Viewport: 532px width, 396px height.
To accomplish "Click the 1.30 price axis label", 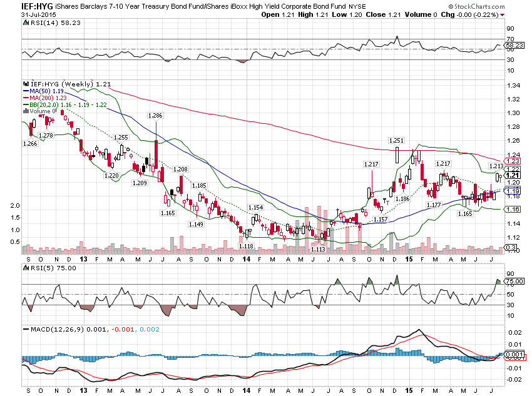I will click(514, 113).
